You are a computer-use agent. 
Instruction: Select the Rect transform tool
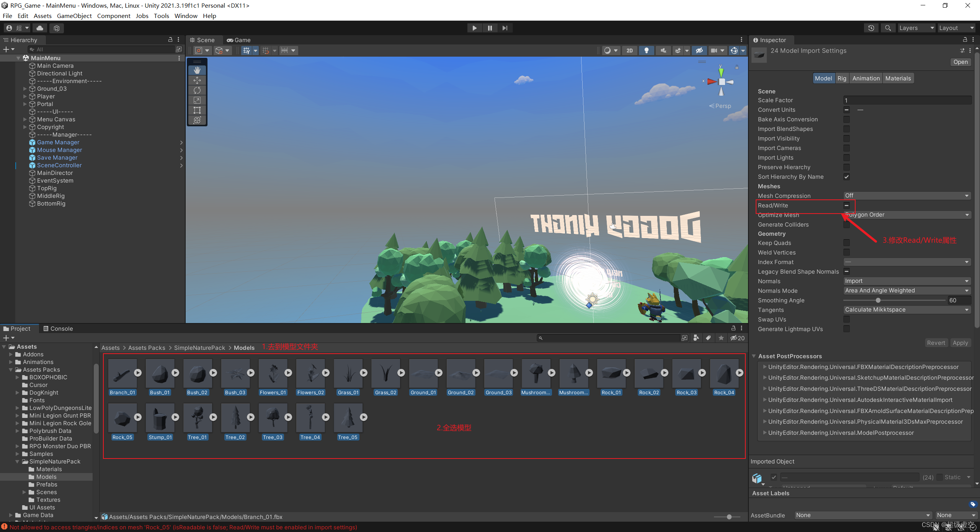pos(197,110)
